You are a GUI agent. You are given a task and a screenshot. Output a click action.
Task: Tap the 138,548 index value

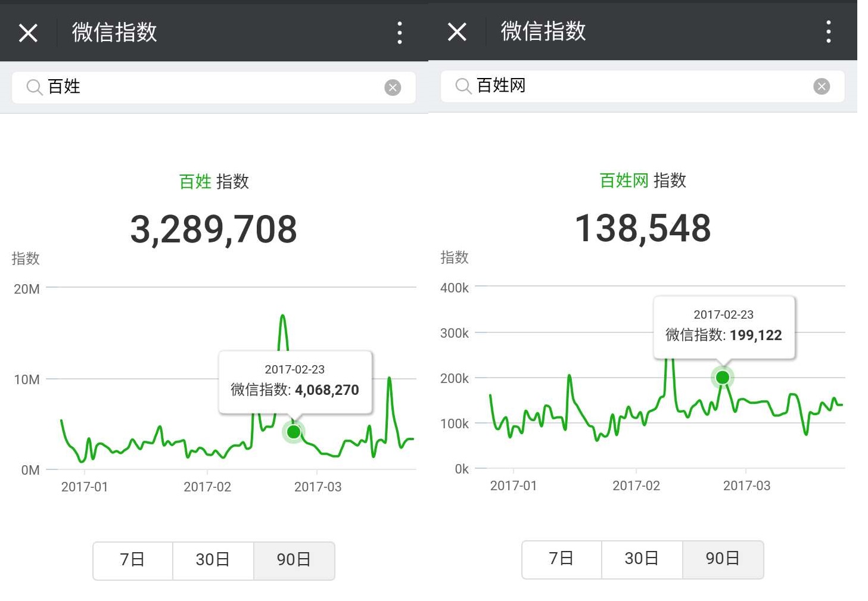pyautogui.click(x=643, y=228)
